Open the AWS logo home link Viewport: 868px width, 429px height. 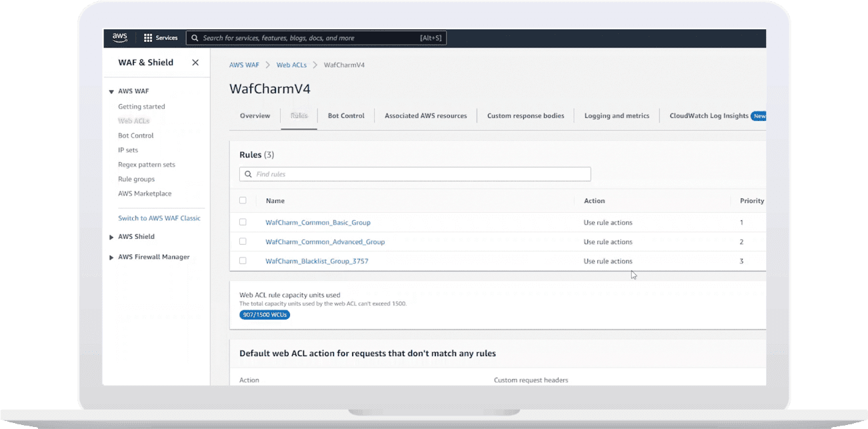tap(120, 38)
